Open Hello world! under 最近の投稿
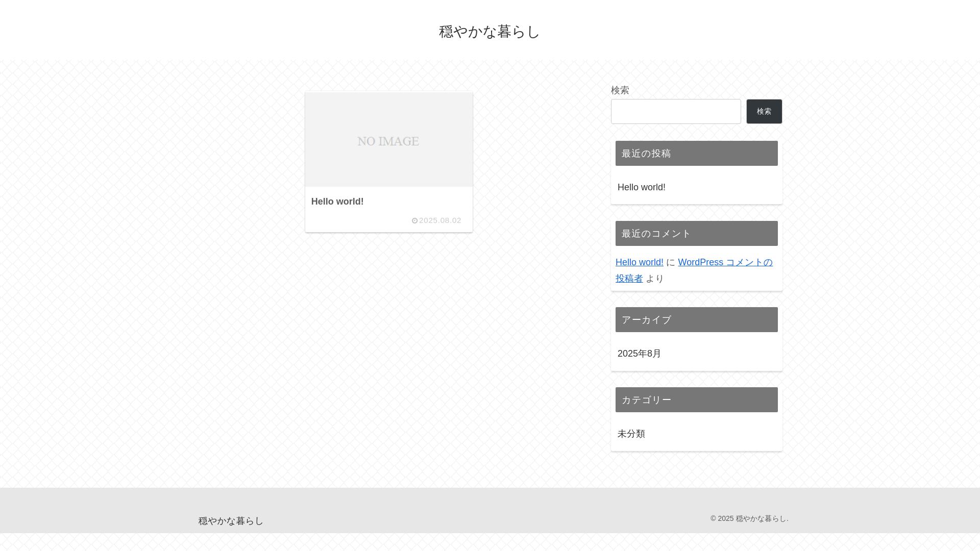The width and height of the screenshot is (980, 551). point(642,187)
